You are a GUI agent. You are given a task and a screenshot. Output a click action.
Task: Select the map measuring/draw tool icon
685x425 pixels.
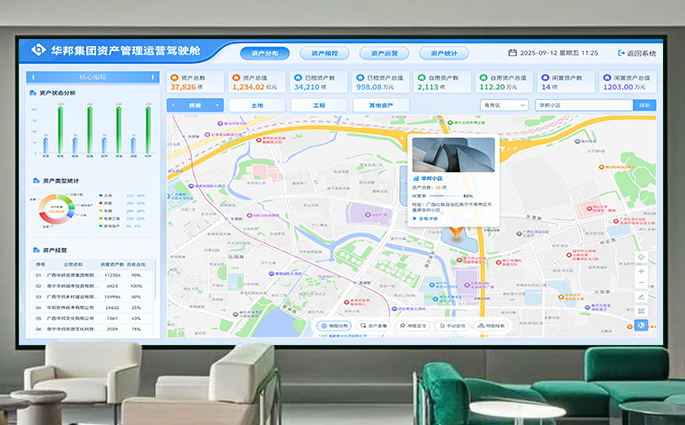pyautogui.click(x=641, y=297)
